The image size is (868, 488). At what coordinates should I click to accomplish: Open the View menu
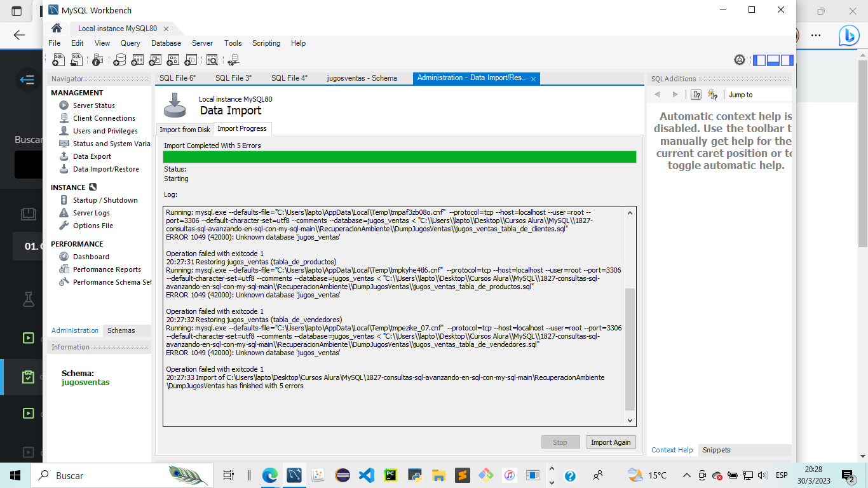coord(102,43)
